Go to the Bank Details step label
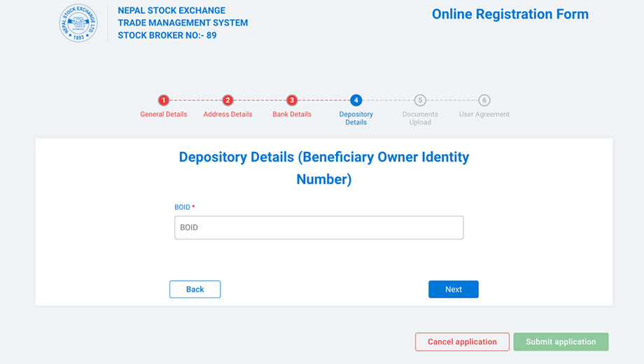Screen dimensions: 644x364 tap(292, 114)
